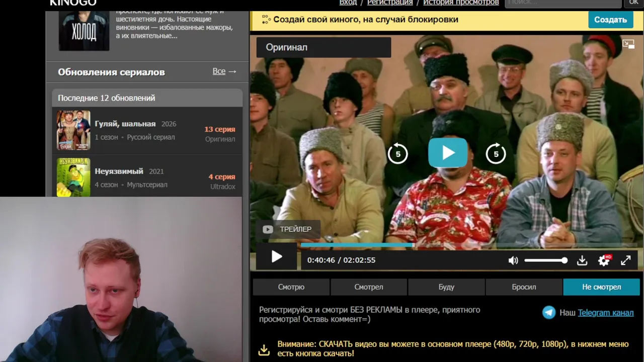The image size is (644, 362).
Task: Click the YouTube icon beside ТРЕЙЛЕР
Action: pyautogui.click(x=268, y=229)
